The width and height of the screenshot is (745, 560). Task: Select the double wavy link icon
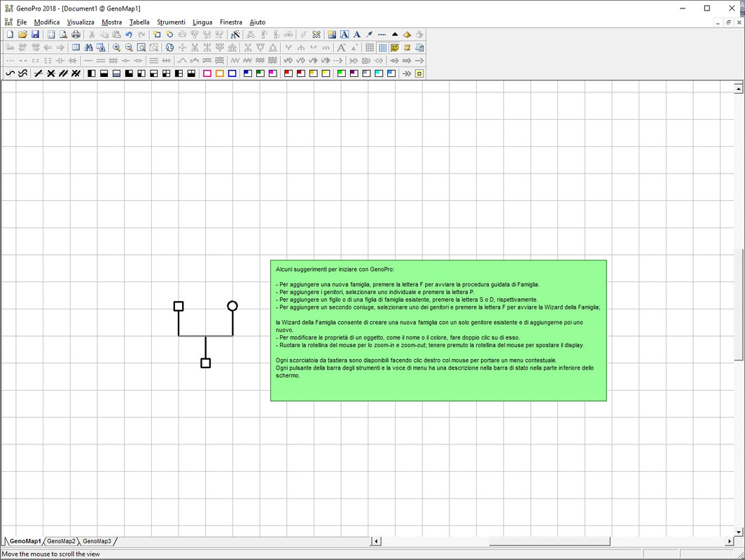(23, 73)
